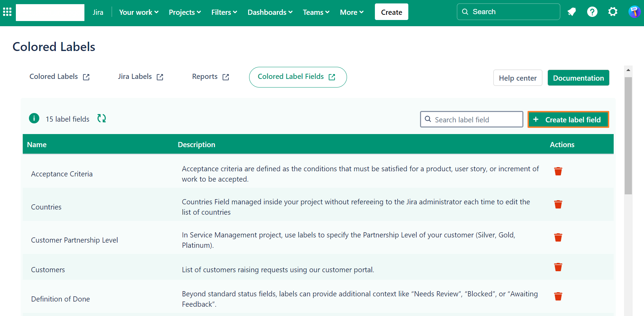The height and width of the screenshot is (316, 644).
Task: Refresh the label fields list
Action: [x=102, y=119]
